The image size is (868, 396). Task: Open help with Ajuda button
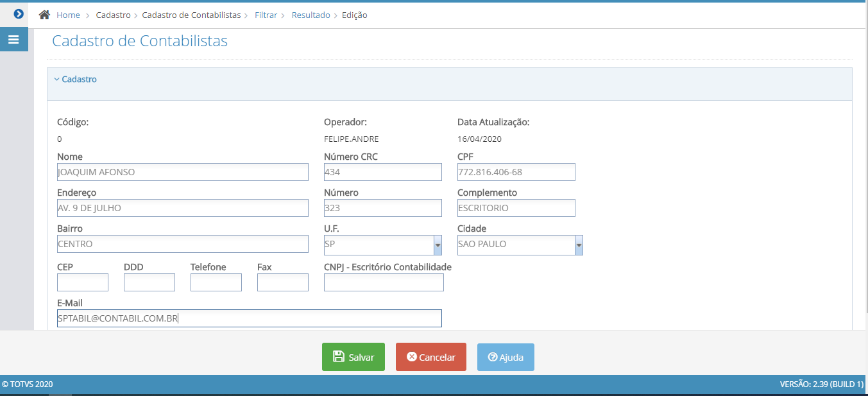click(506, 357)
